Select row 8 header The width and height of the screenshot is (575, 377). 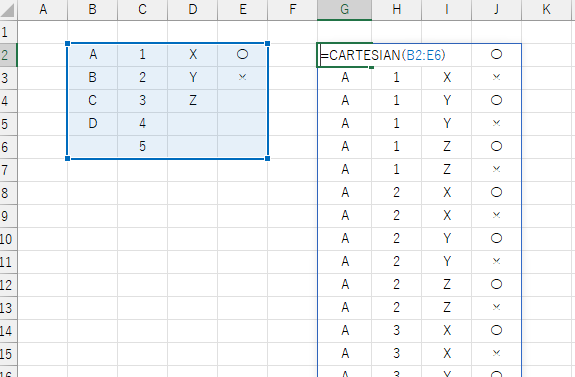[x=8, y=193]
